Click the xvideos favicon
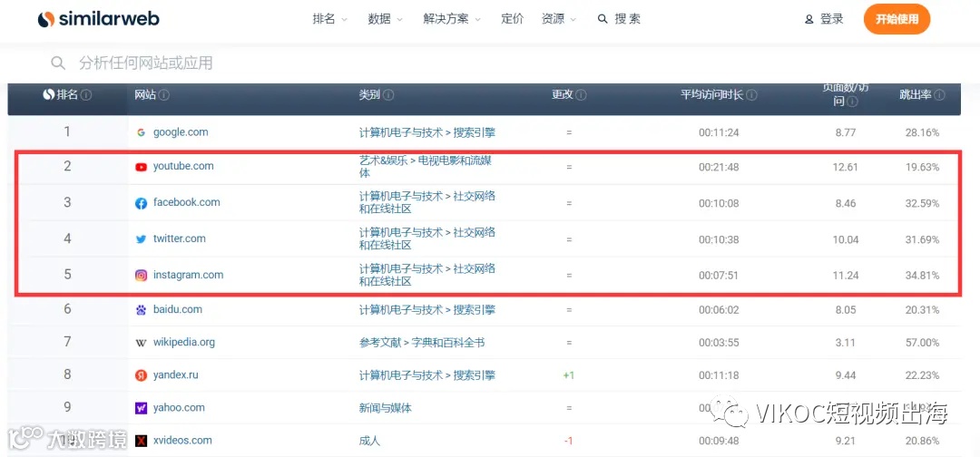980x457 pixels. click(x=142, y=441)
